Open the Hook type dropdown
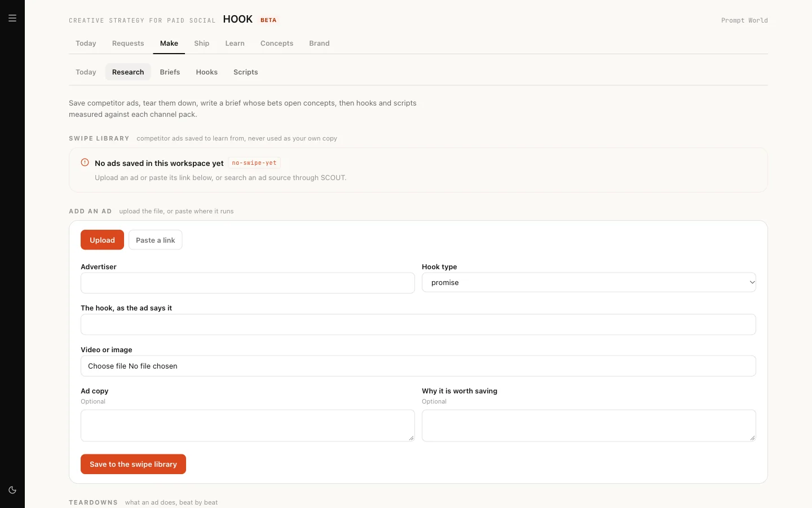The image size is (812, 508). [589, 282]
